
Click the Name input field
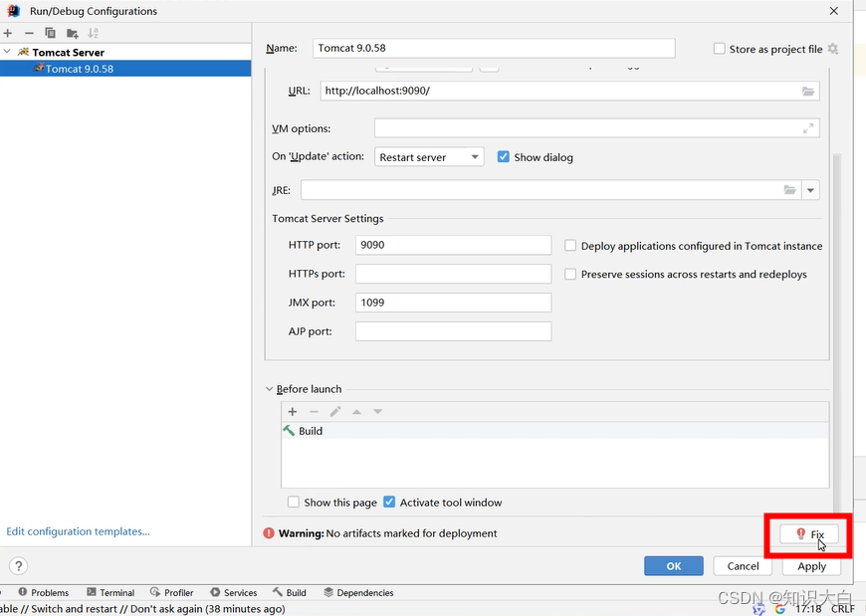[x=494, y=48]
